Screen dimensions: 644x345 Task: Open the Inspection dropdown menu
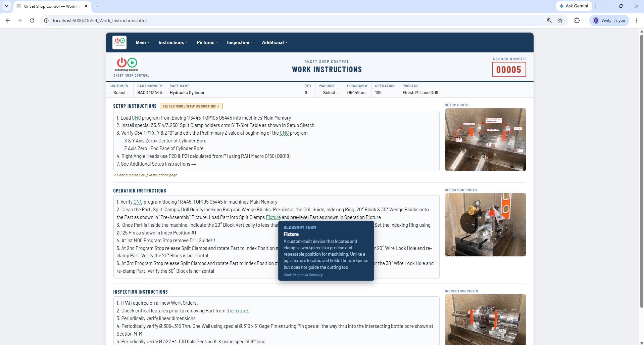click(x=240, y=42)
